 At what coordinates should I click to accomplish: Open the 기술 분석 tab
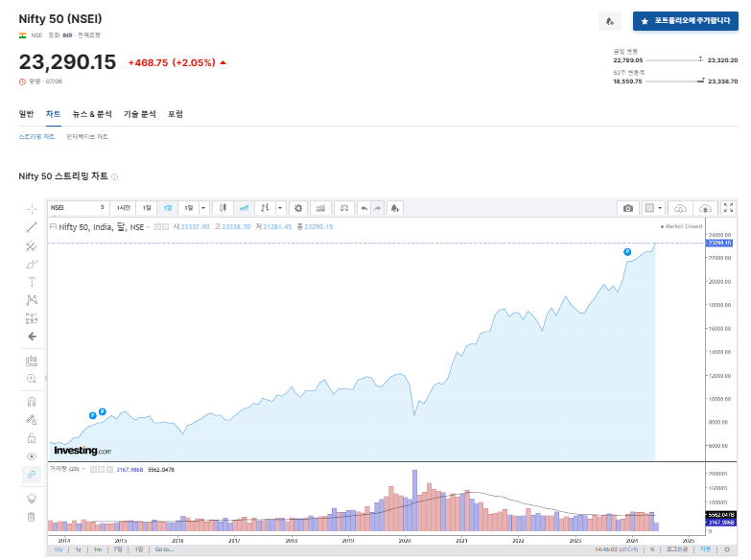[x=140, y=114]
